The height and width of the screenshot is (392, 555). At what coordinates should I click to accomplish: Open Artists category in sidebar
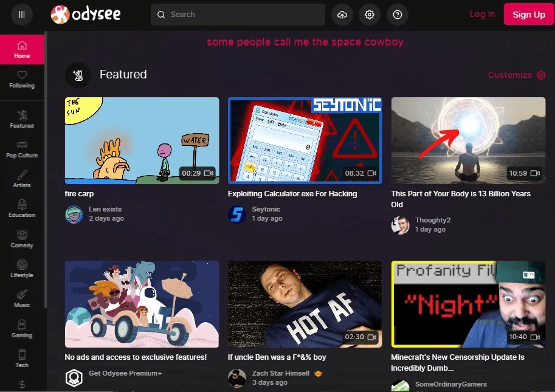22,179
